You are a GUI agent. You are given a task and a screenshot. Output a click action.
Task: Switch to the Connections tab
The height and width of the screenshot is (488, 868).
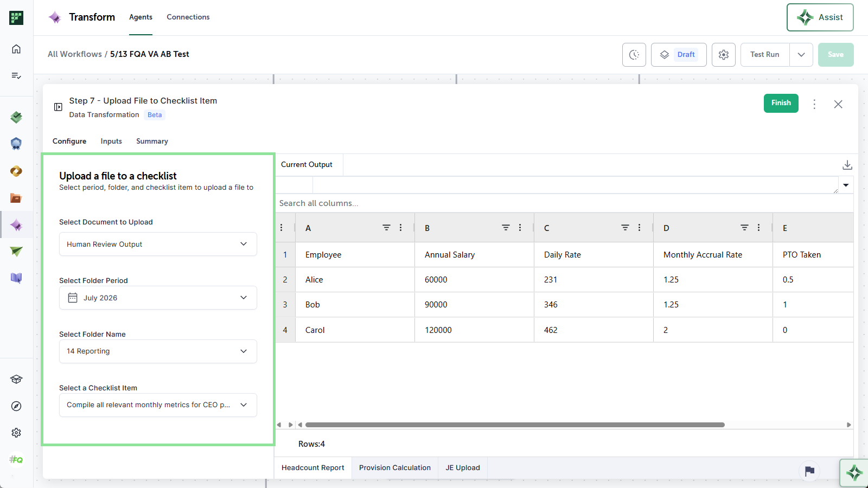(188, 17)
